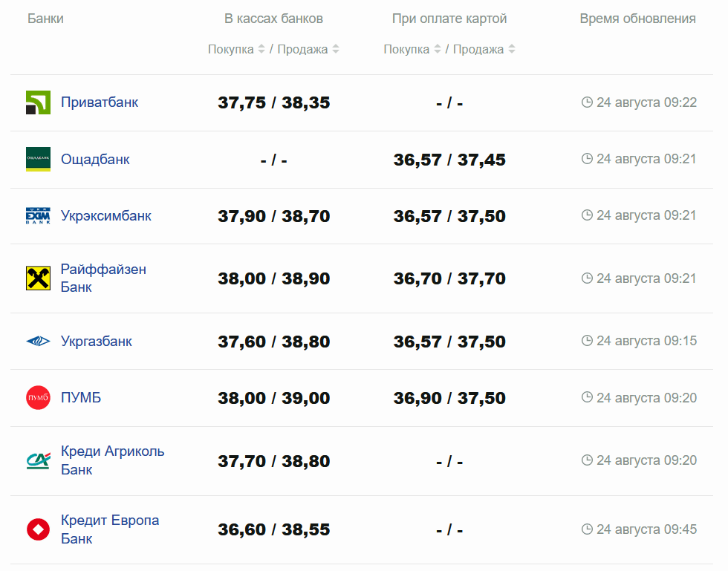Sort by Продажа under В кассах банков
728x571 pixels.
(x=308, y=50)
